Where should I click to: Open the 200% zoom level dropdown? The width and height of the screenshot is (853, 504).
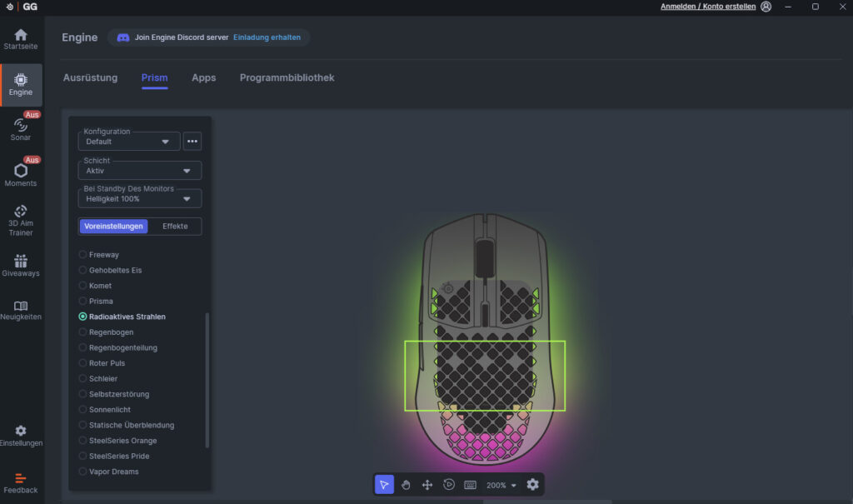tap(501, 485)
